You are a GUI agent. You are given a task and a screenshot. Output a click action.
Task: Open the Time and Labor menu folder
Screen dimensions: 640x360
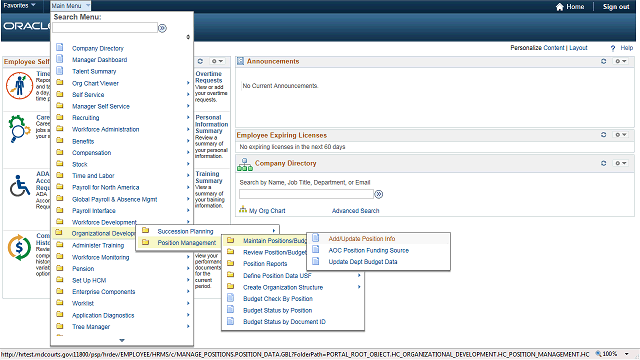[93, 176]
